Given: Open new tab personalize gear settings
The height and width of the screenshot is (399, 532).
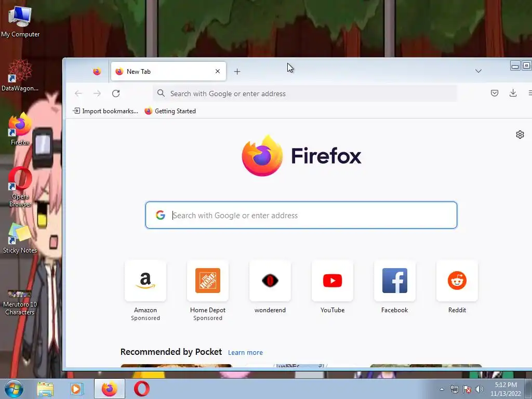Looking at the screenshot, I should pos(520,135).
